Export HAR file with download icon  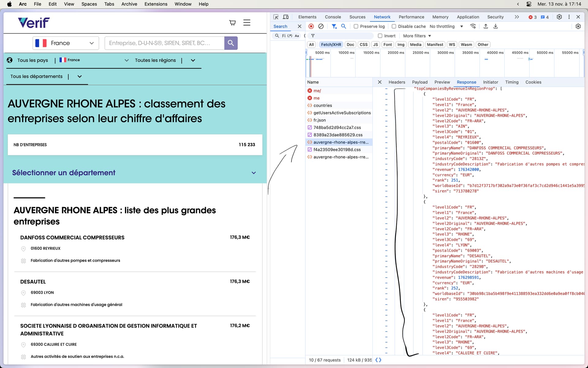coord(496,26)
